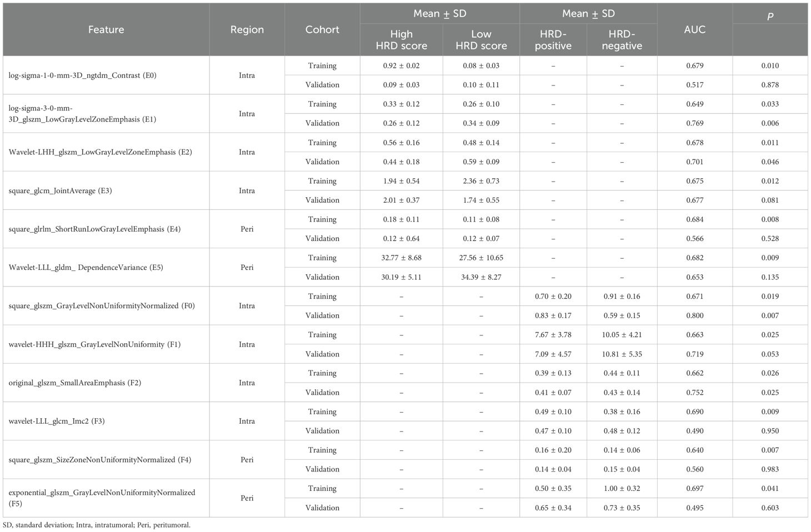The height and width of the screenshot is (532, 811).
Task: Click the P column header
Action: (x=770, y=17)
